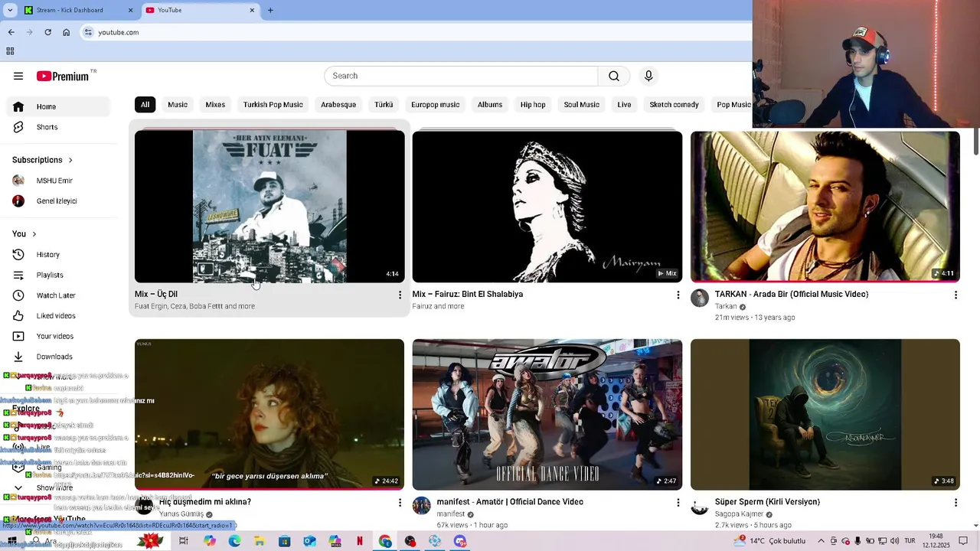The image size is (980, 551).
Task: Open Outlook from the taskbar
Action: (x=309, y=541)
